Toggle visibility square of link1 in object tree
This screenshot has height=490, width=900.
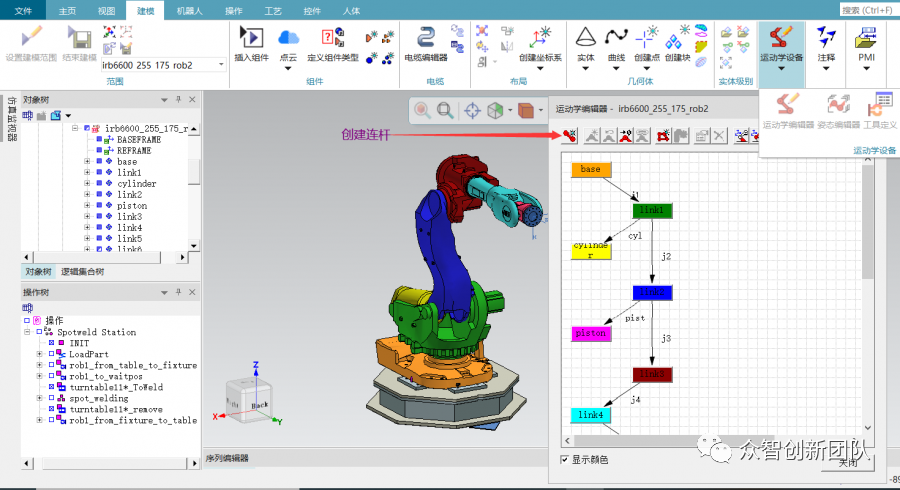[x=99, y=172]
